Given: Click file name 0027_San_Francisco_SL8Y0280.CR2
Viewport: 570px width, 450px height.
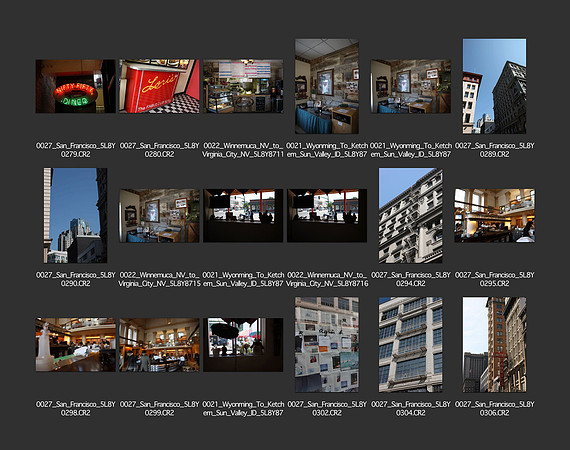Looking at the screenshot, I should 159,150.
